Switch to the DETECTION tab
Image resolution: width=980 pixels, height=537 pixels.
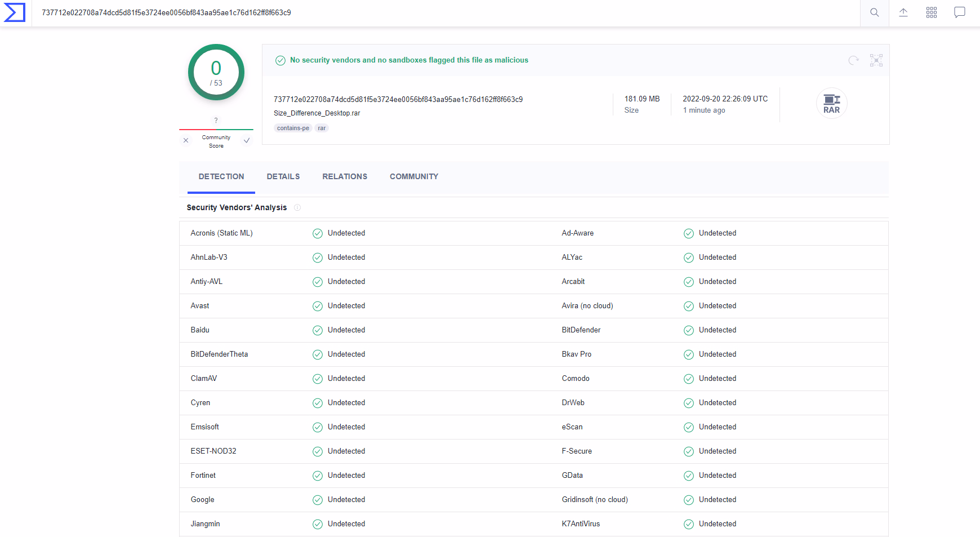[221, 176]
